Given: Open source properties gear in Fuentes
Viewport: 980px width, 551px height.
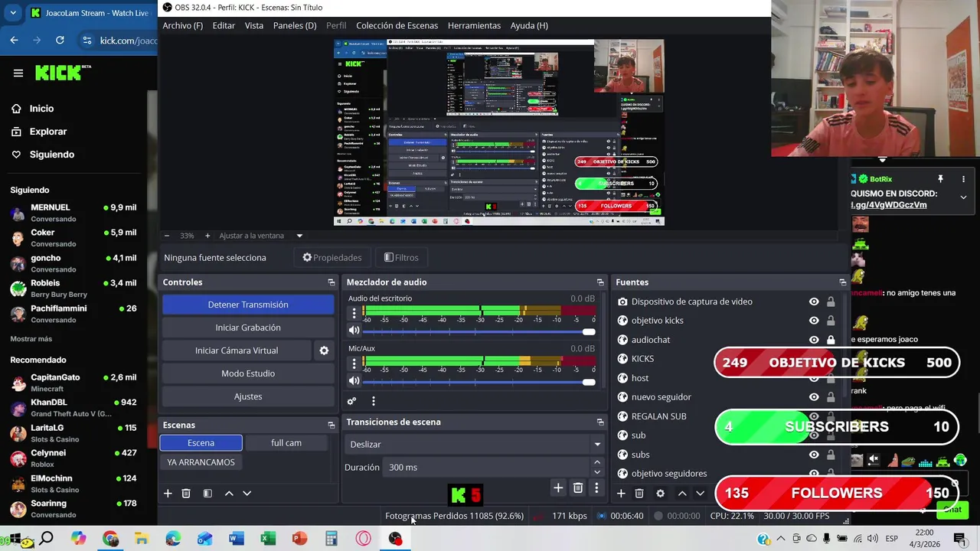Looking at the screenshot, I should (661, 494).
